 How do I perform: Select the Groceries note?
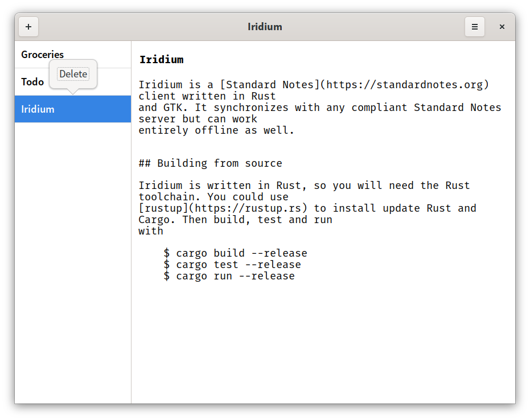[73, 55]
